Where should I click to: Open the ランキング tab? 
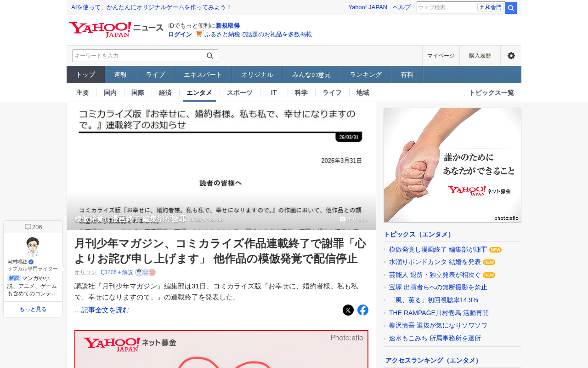[366, 75]
